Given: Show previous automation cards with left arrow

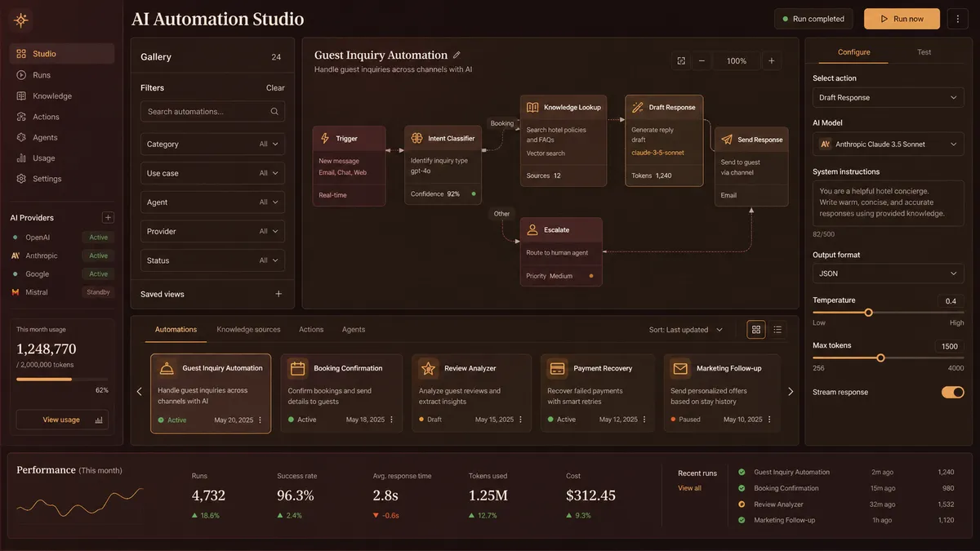Looking at the screenshot, I should (x=139, y=392).
